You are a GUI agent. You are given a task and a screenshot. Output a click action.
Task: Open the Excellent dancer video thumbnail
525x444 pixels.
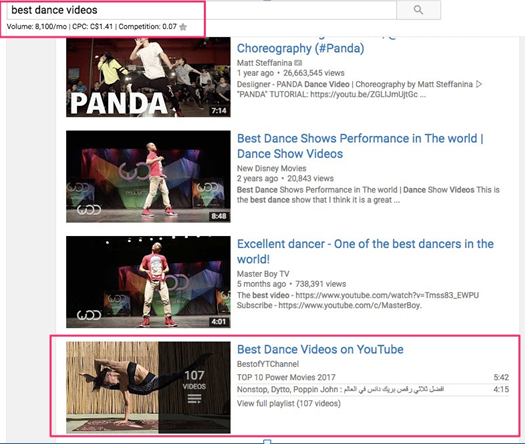148,282
